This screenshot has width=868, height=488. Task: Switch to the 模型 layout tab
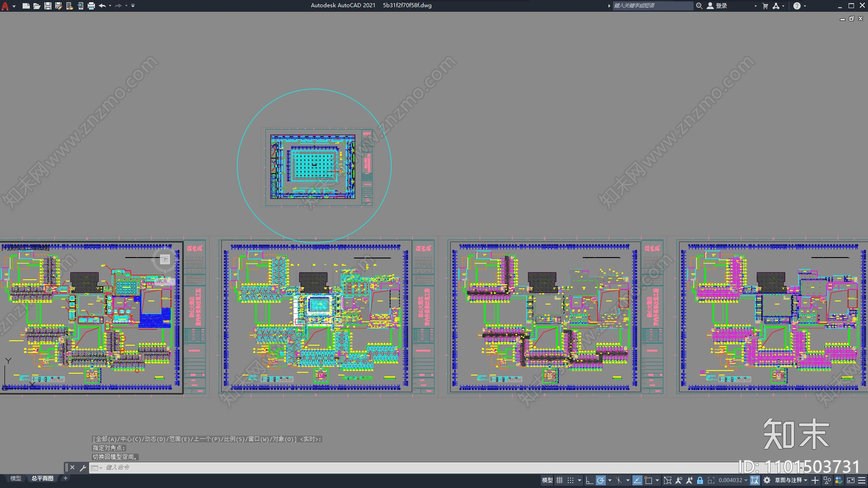16,478
